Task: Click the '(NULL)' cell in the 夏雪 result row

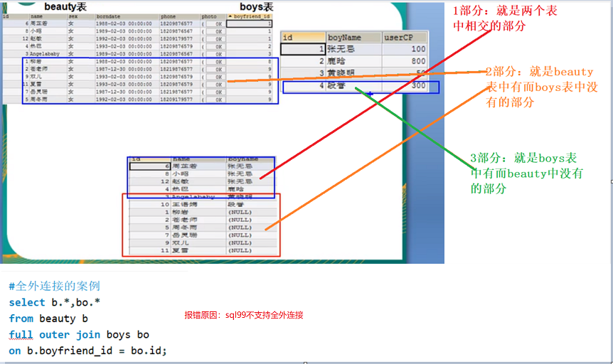Action: [240, 251]
